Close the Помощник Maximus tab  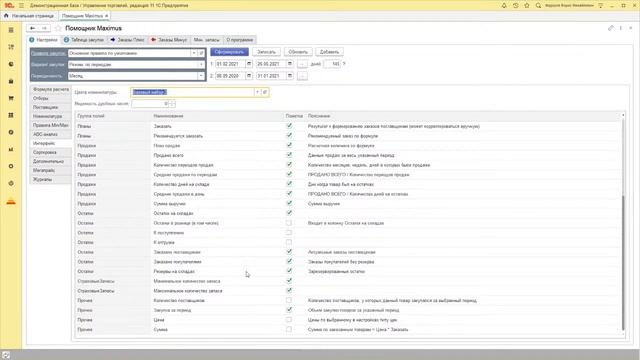[x=107, y=16]
